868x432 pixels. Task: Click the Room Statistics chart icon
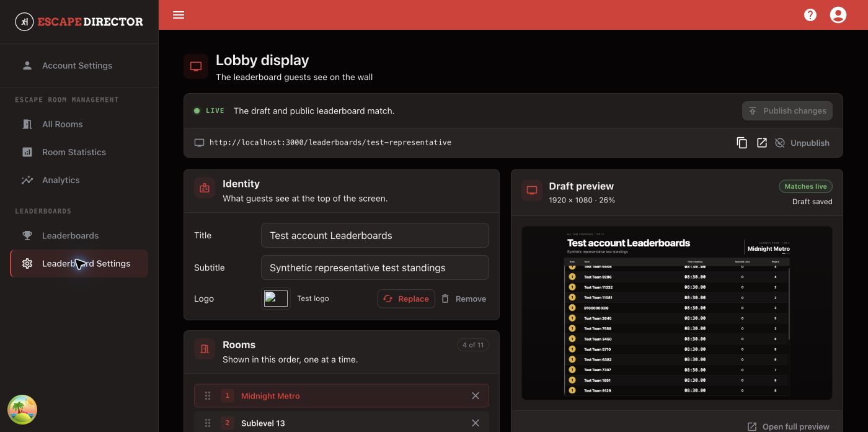pyautogui.click(x=27, y=152)
